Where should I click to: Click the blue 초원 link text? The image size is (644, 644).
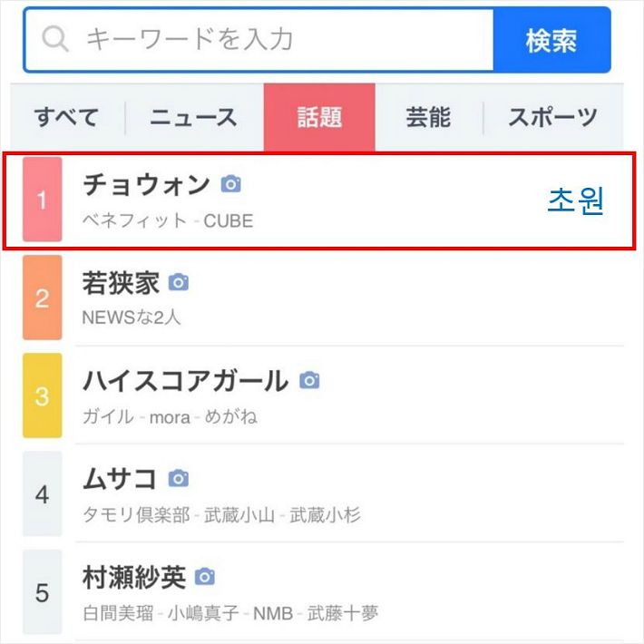tap(575, 200)
